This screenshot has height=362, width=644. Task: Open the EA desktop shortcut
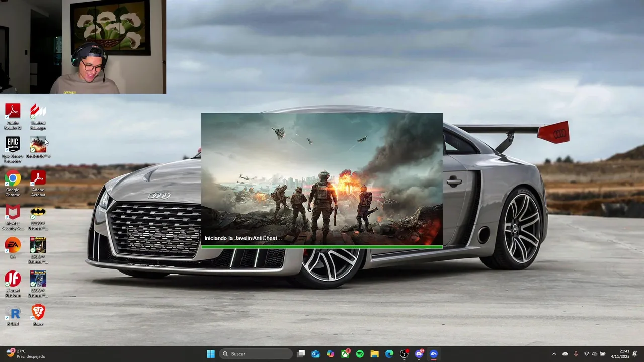[x=13, y=248]
